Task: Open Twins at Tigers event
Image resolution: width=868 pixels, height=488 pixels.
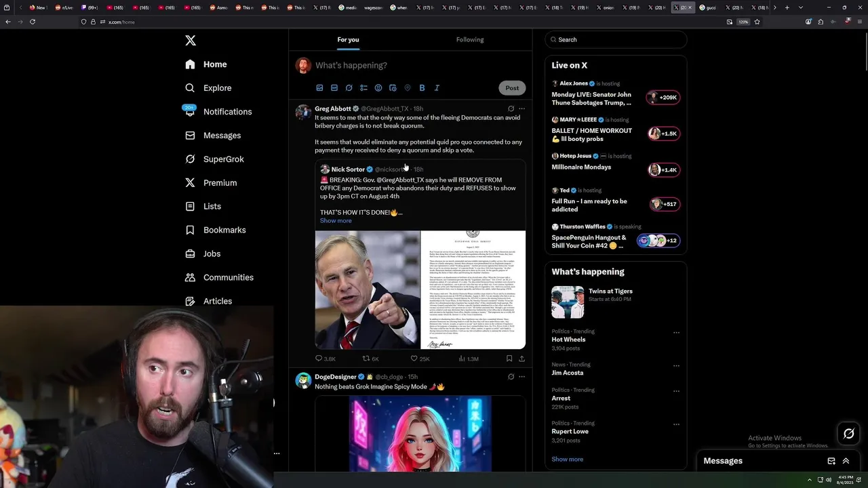Action: (x=616, y=302)
